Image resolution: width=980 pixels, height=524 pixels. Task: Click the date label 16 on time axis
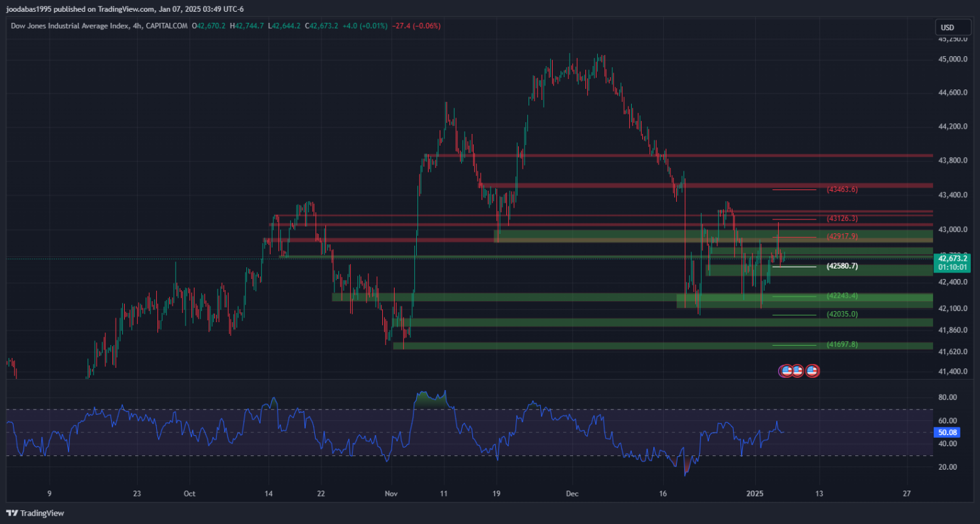coord(662,493)
